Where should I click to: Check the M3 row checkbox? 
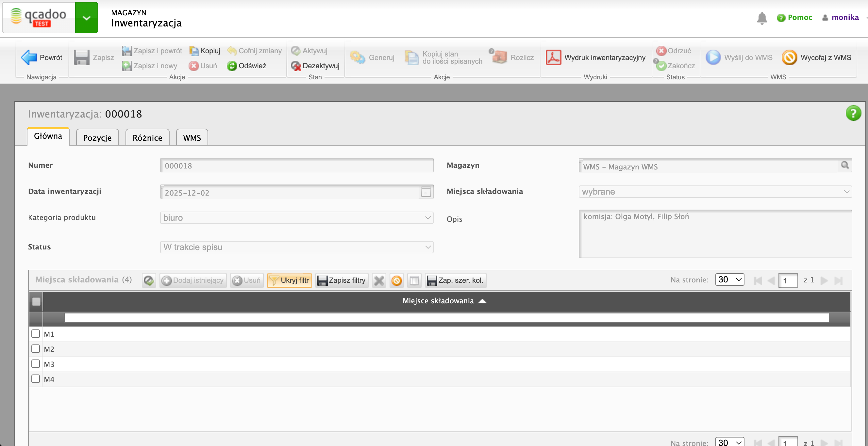pos(36,363)
